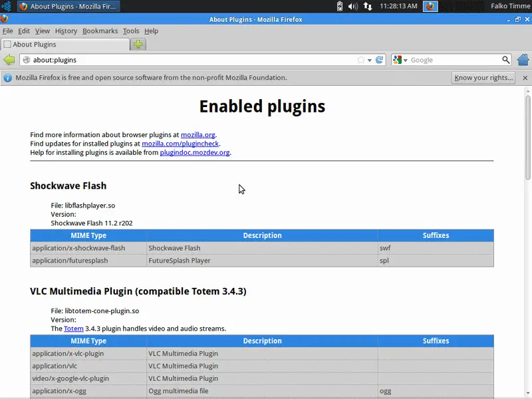Click the Ogg multimedia file cell
This screenshot has height=399, width=532.
click(262, 391)
